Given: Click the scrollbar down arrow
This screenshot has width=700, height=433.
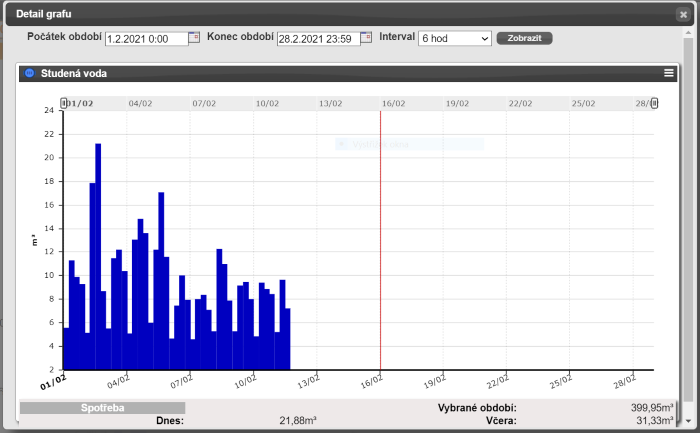Looking at the screenshot, I should 687,419.
